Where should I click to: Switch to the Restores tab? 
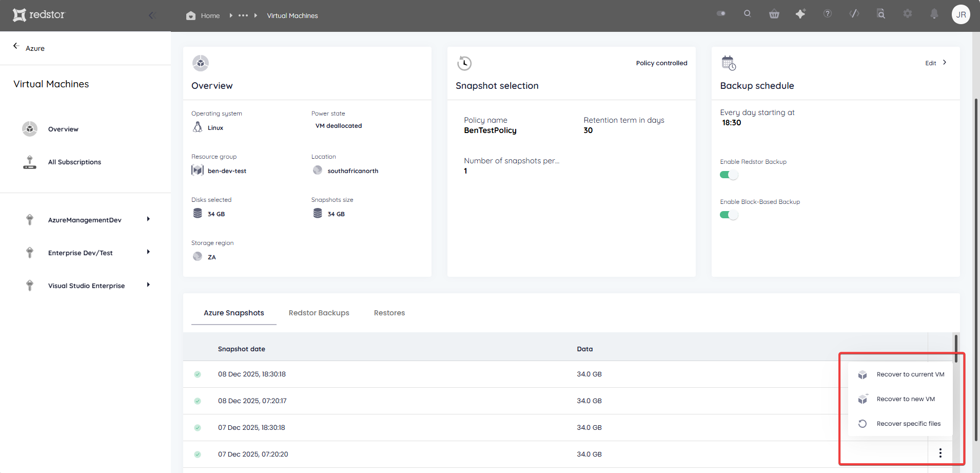click(x=389, y=313)
